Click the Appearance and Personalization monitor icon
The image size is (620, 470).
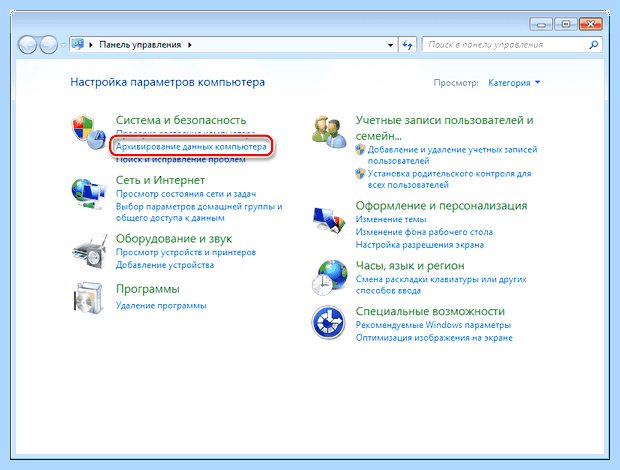coord(329,219)
